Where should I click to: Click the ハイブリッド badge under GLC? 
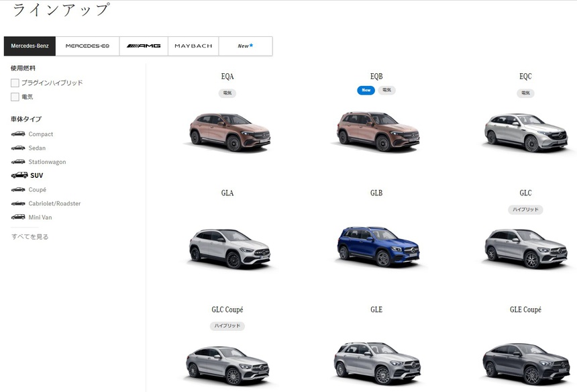[525, 209]
